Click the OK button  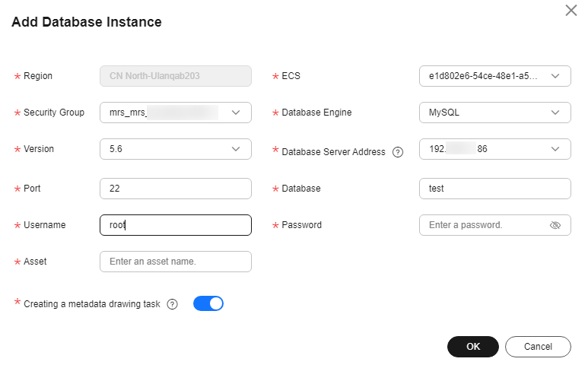click(x=472, y=347)
